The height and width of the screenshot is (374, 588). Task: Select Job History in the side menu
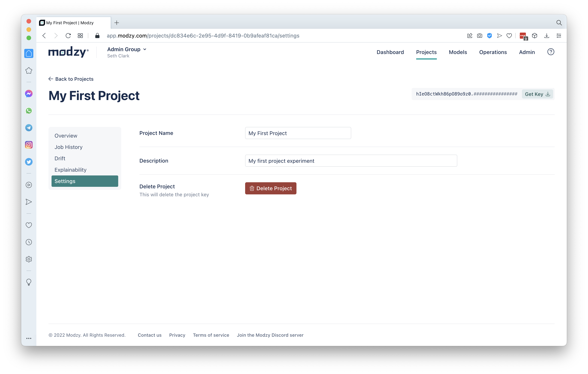68,147
